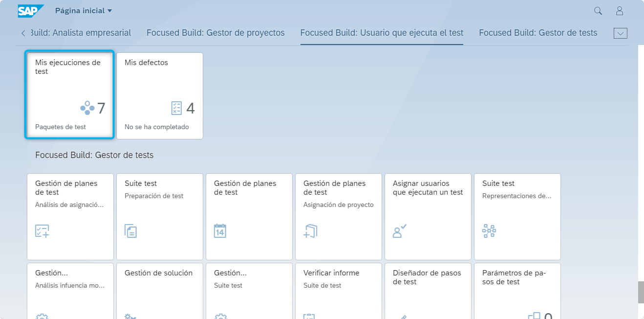This screenshot has width=644, height=319.
Task: Click the assign test users person icon
Action: point(400,231)
